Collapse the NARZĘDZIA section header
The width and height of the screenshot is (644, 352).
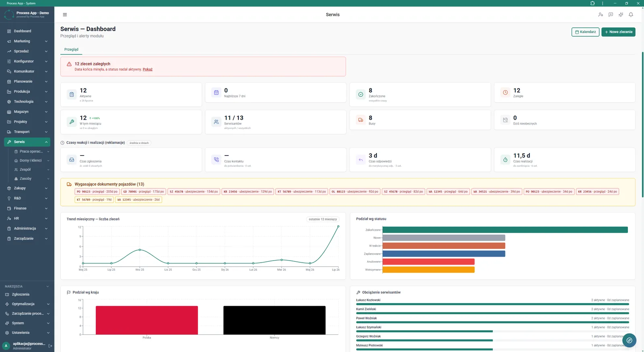pos(27,286)
